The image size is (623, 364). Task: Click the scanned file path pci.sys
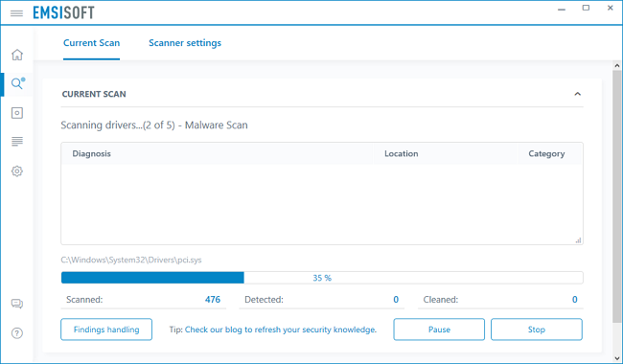(131, 261)
